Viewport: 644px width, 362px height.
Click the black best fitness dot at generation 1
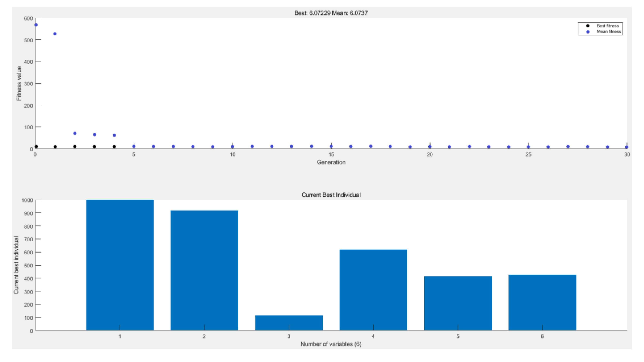click(x=55, y=147)
